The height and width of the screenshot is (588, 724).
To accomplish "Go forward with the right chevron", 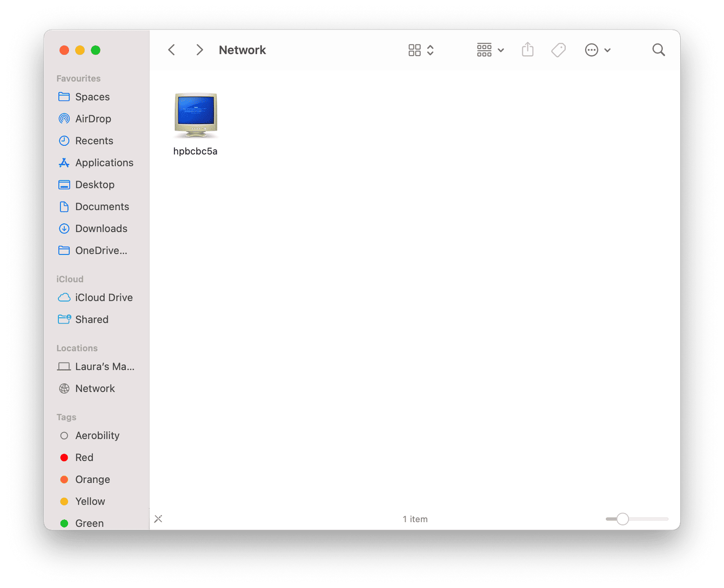I will pyautogui.click(x=199, y=50).
